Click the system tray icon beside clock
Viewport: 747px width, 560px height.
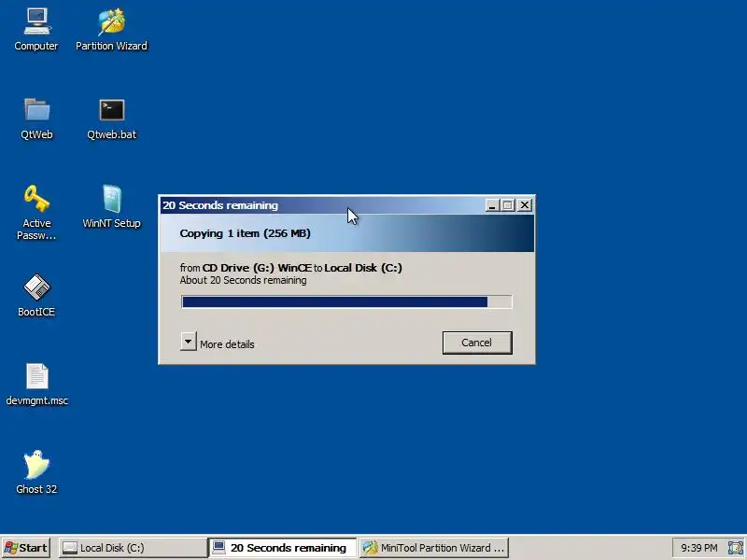[x=735, y=548]
